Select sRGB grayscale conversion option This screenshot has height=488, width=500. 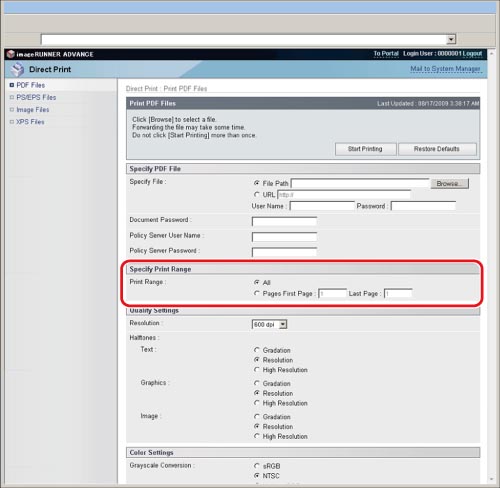click(x=256, y=466)
